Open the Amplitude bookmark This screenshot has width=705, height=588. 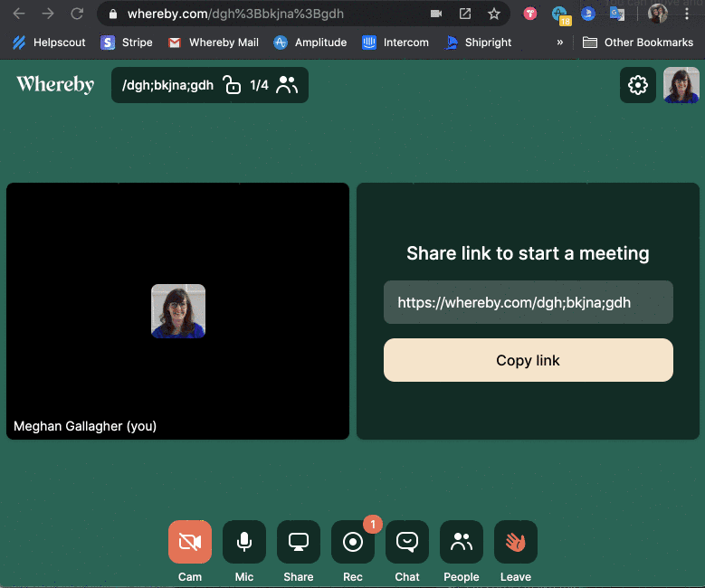[x=310, y=43]
